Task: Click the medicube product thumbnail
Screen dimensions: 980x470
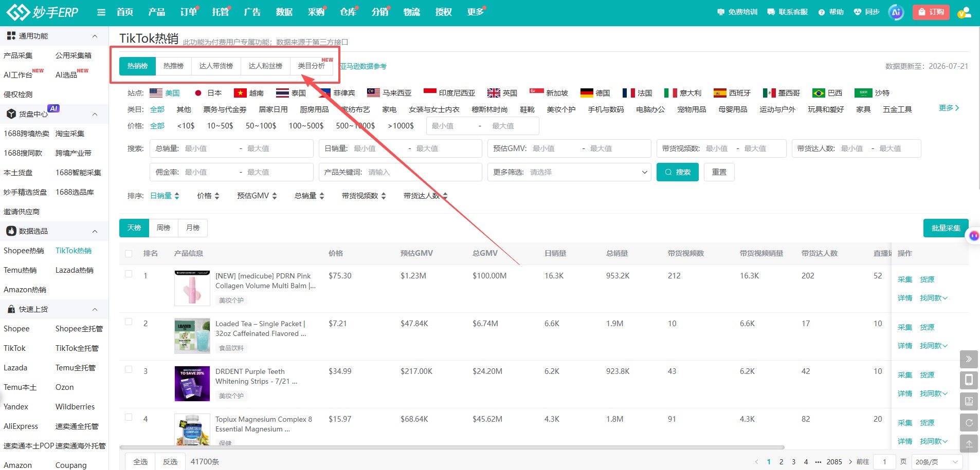Action: tap(192, 288)
